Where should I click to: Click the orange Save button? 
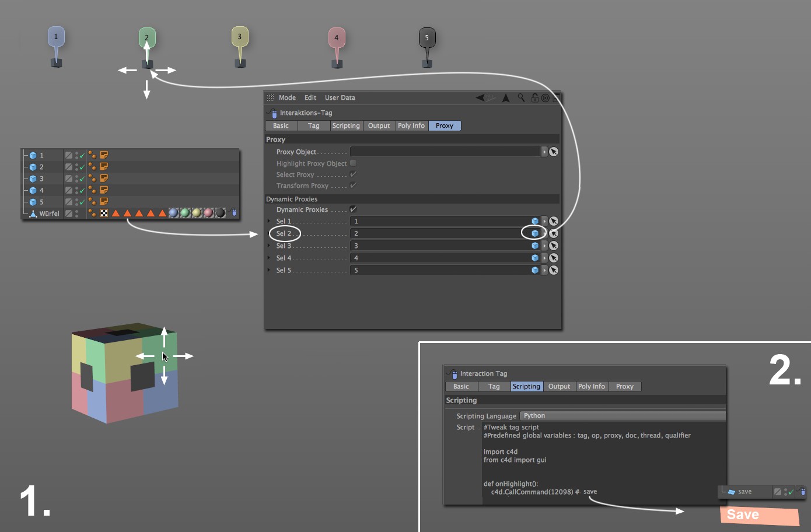[x=759, y=515]
